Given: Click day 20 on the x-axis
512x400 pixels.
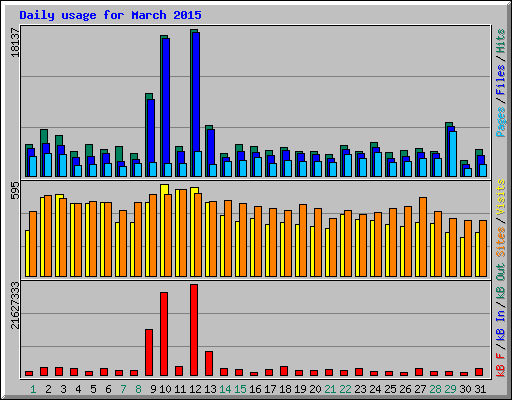Looking at the screenshot, I should tap(315, 389).
